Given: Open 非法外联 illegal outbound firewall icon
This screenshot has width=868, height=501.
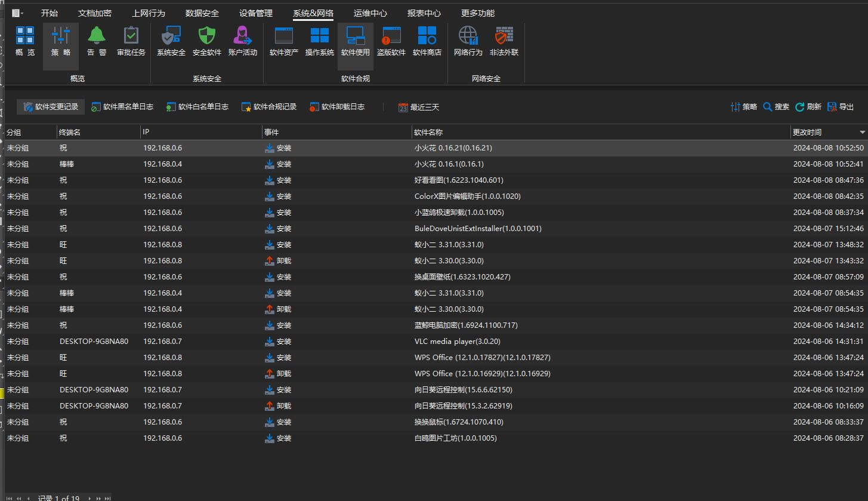Looking at the screenshot, I should point(504,41).
